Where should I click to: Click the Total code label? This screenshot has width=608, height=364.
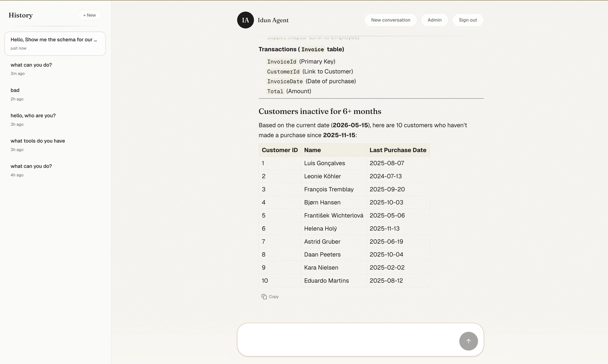[275, 92]
